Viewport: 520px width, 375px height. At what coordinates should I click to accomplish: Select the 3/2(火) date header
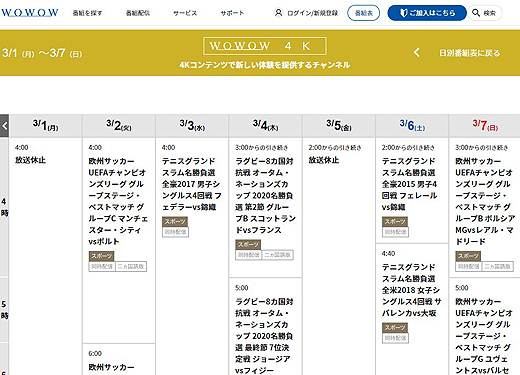point(119,126)
